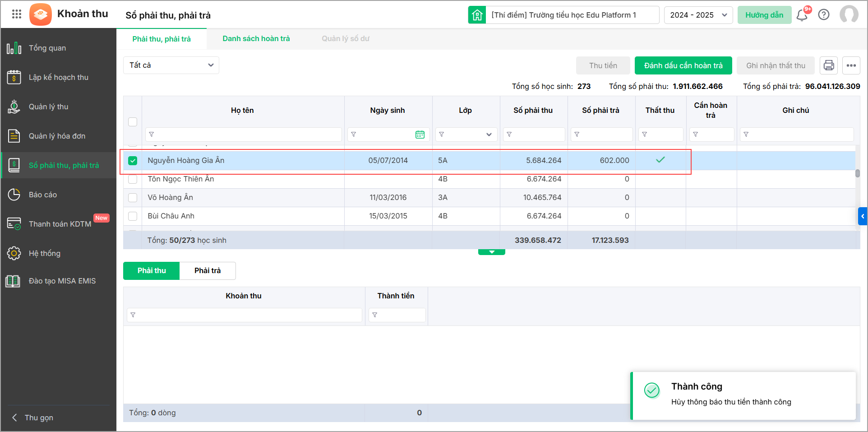The image size is (868, 432).
Task: Uncheck the Nguyễn Hoàng Gia Ân row checkbox
Action: click(x=133, y=161)
